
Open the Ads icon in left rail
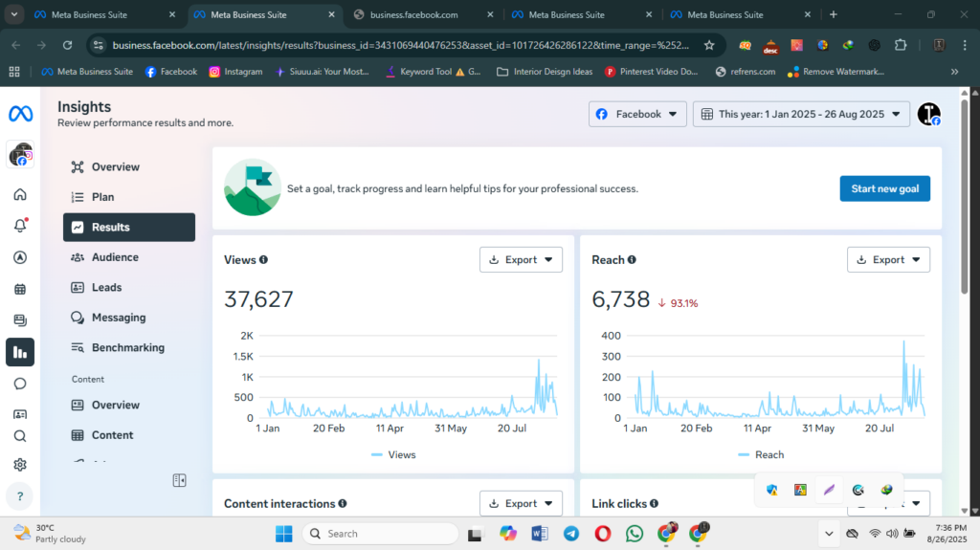(x=20, y=257)
